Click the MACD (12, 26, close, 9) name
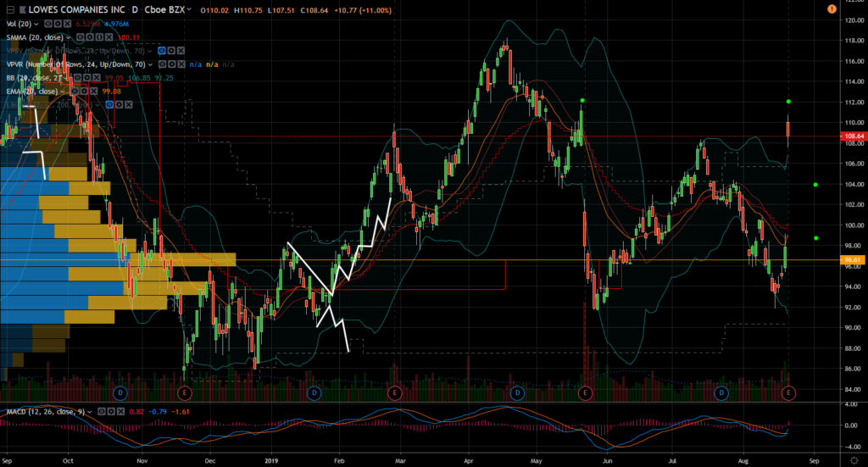 click(46, 412)
